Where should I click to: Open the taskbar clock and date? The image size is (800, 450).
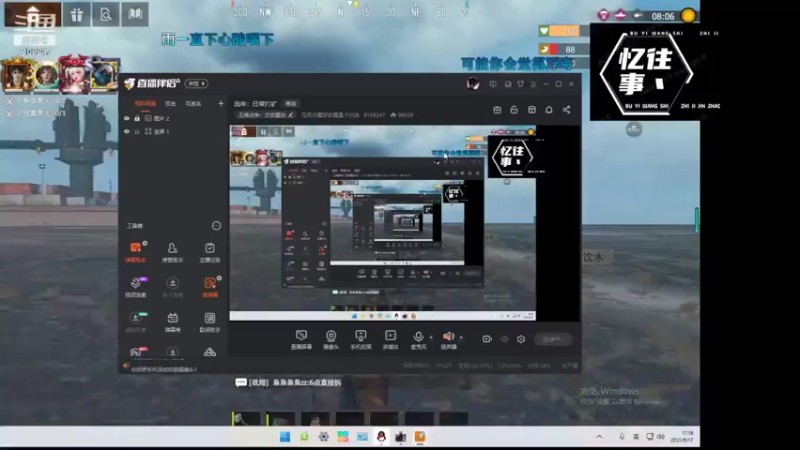pos(682,437)
